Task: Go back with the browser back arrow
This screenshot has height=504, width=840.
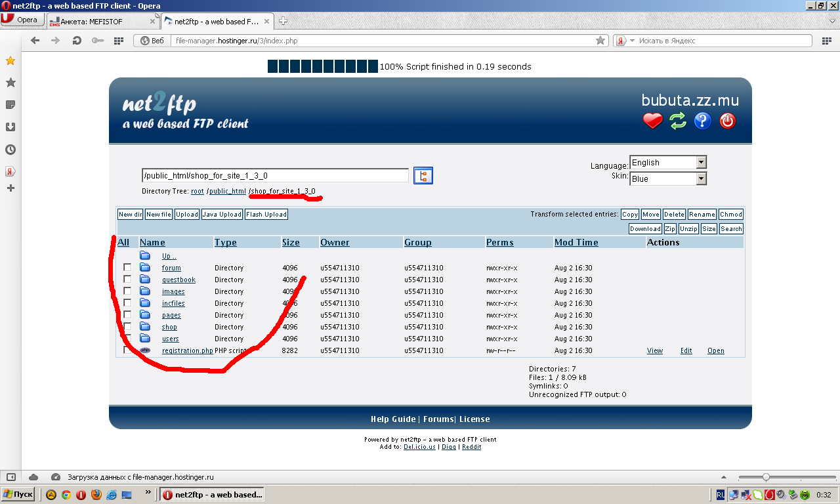Action: click(35, 41)
